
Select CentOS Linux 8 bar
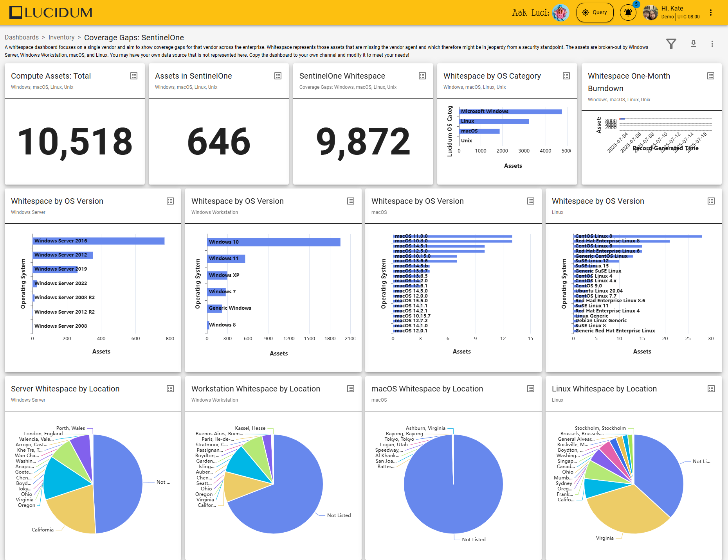[638, 236]
